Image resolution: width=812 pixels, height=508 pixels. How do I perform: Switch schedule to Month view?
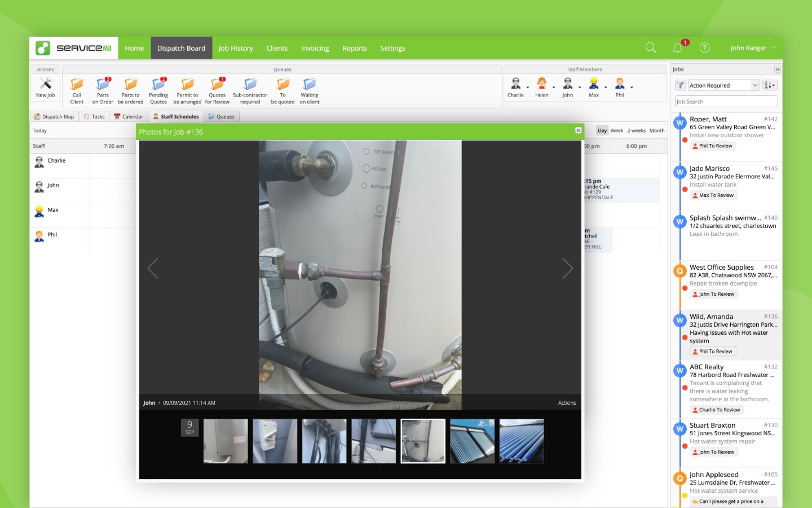coord(657,130)
